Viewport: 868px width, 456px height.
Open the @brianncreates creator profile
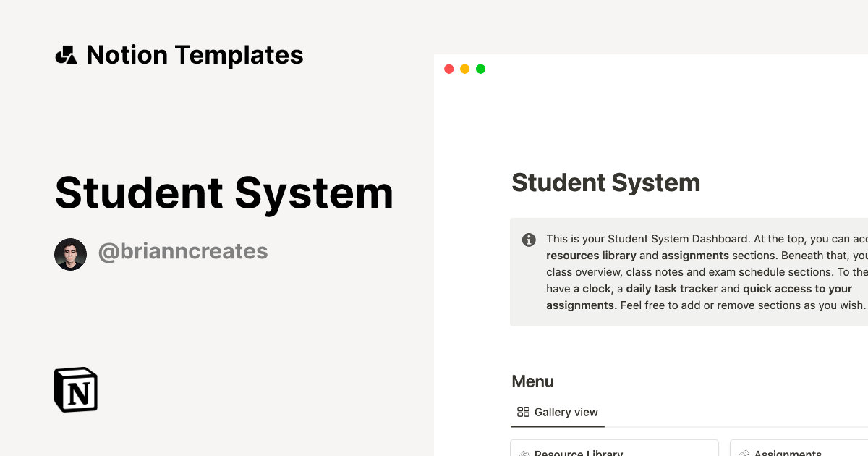click(x=183, y=251)
